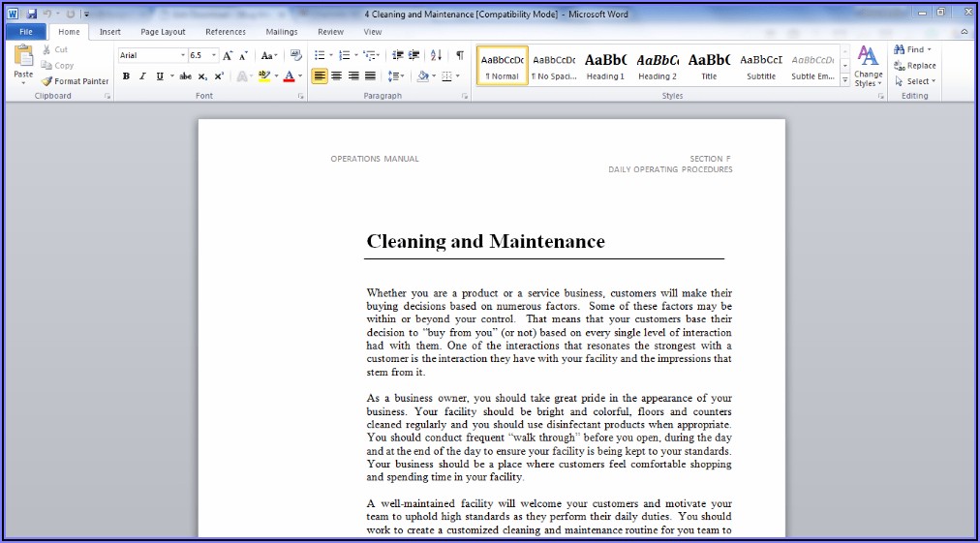The width and height of the screenshot is (980, 543).
Task: Toggle show paragraph marks
Action: 460,56
